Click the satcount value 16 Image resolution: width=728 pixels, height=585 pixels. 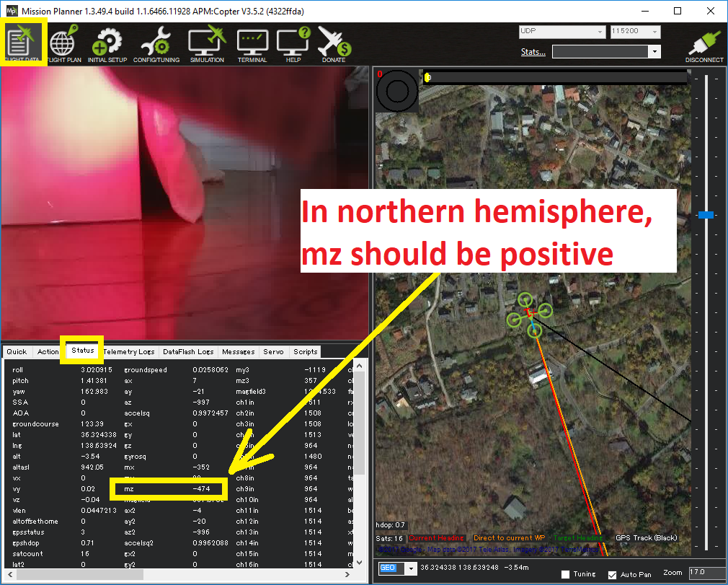pos(85,554)
